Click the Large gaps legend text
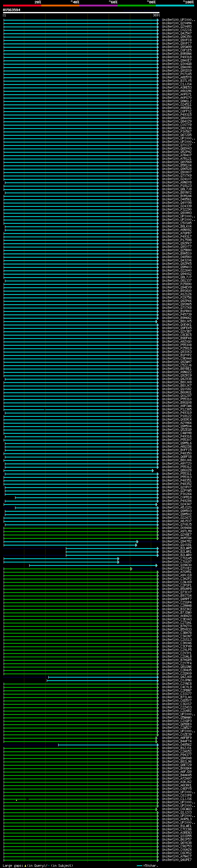The image size is (197, 868). tap(38, 865)
